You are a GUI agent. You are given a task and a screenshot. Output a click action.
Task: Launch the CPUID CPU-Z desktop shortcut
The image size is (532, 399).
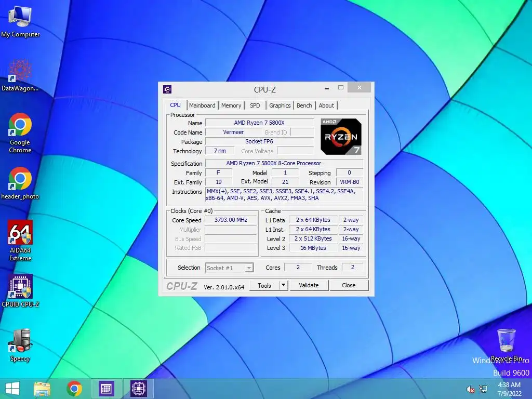coord(20,291)
